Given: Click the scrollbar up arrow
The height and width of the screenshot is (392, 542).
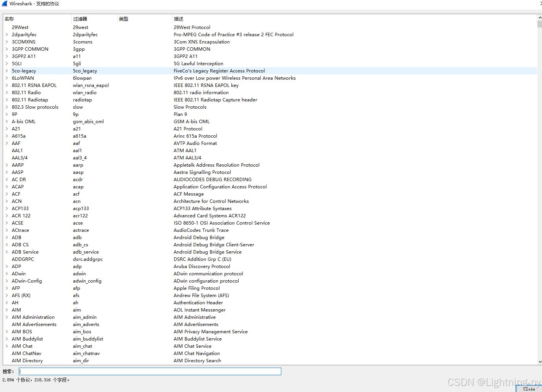Looking at the screenshot, I should coord(539,17).
